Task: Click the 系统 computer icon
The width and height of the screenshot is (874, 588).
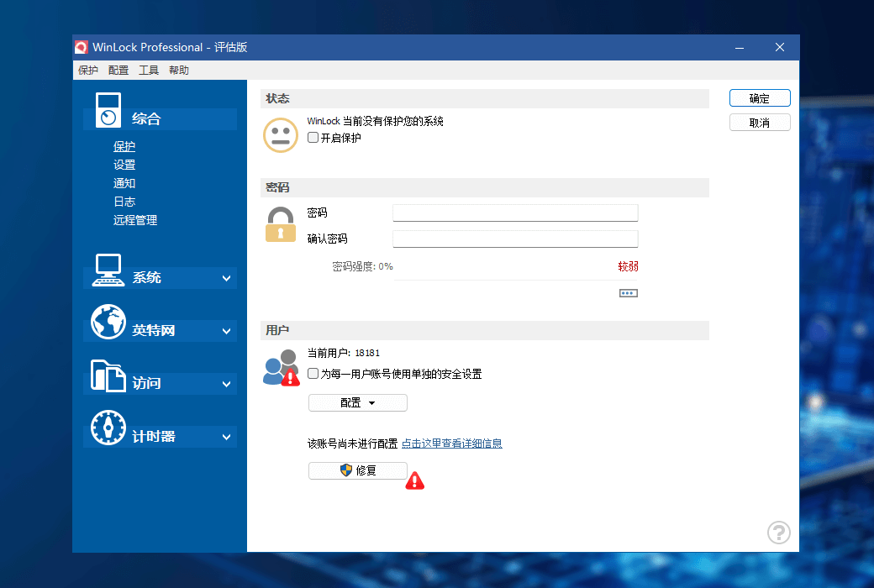Action: click(108, 270)
